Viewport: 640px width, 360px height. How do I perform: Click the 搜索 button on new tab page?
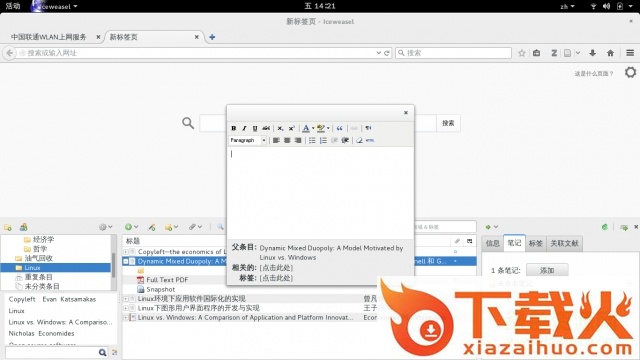pyautogui.click(x=448, y=123)
